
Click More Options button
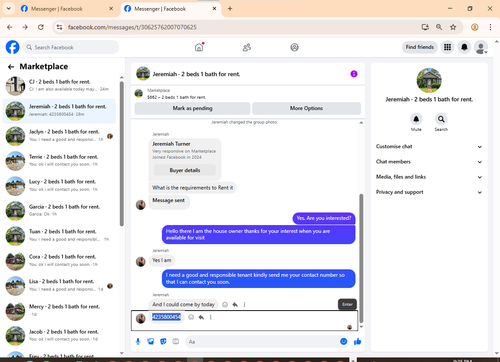306,108
